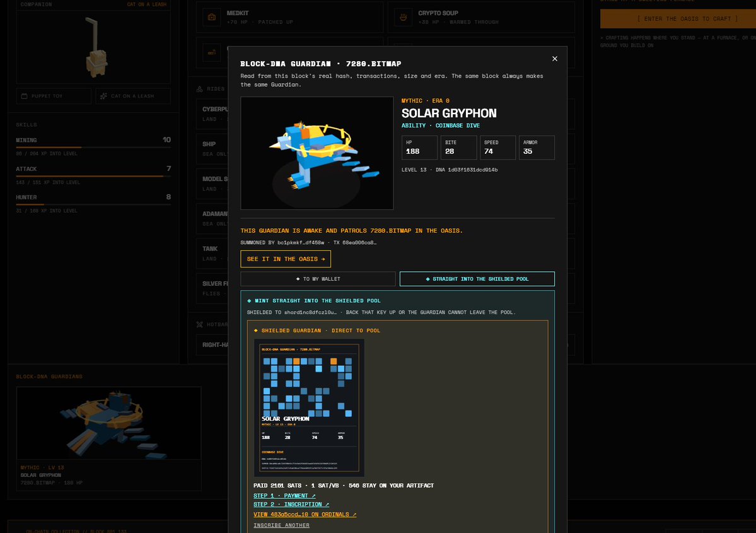This screenshot has height=533, width=756.
Task: Click the Medkit item card
Action: coord(290,18)
